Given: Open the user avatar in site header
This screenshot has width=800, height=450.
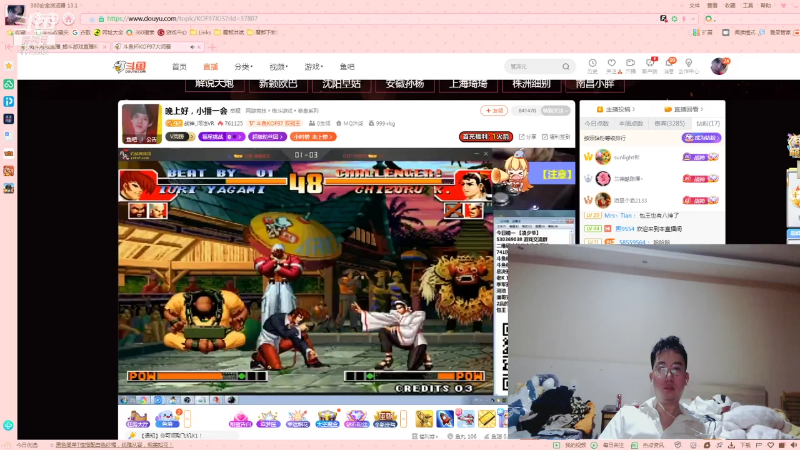Looking at the screenshot, I should (x=719, y=66).
